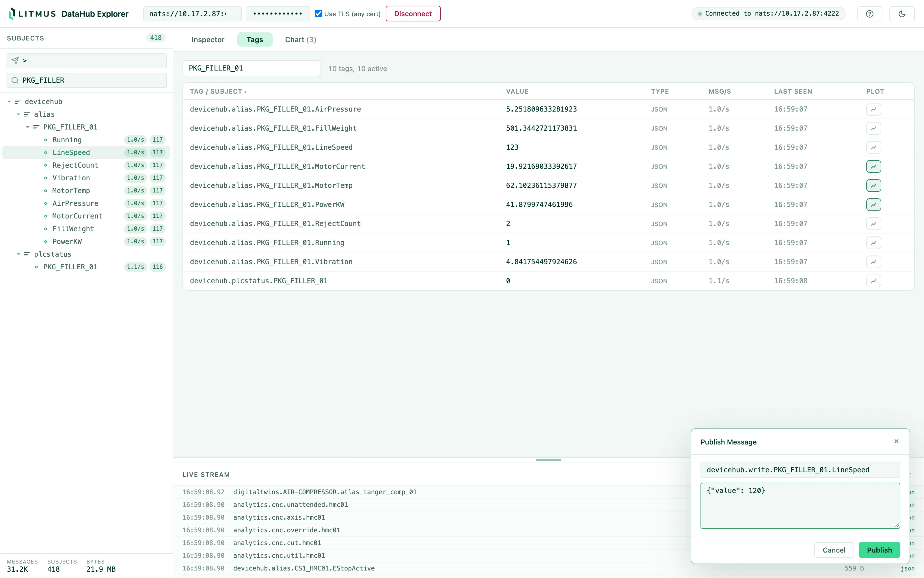The width and height of the screenshot is (924, 578).
Task: Click the password input field
Action: pyautogui.click(x=278, y=14)
